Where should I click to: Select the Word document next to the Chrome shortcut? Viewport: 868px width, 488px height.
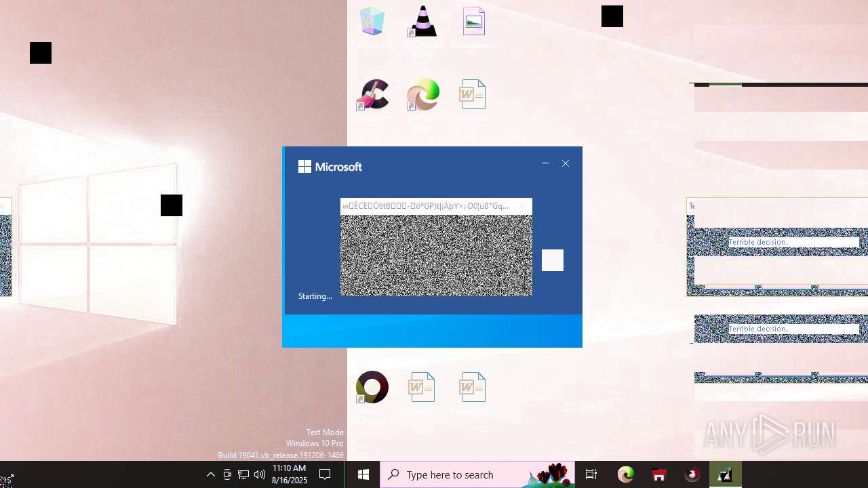421,392
